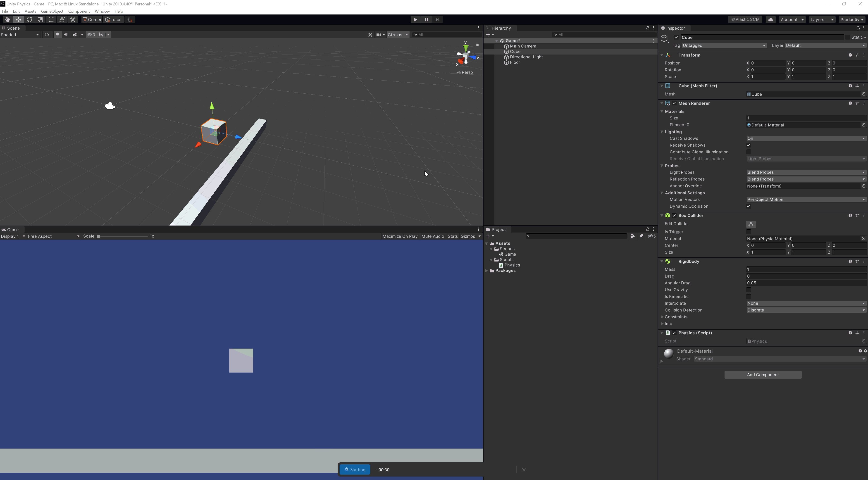Enable Is Kinematic checkbox

click(748, 296)
